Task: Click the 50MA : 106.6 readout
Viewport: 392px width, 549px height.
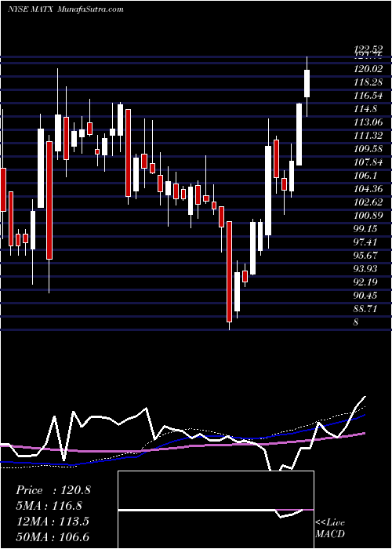Action: [x=53, y=536]
